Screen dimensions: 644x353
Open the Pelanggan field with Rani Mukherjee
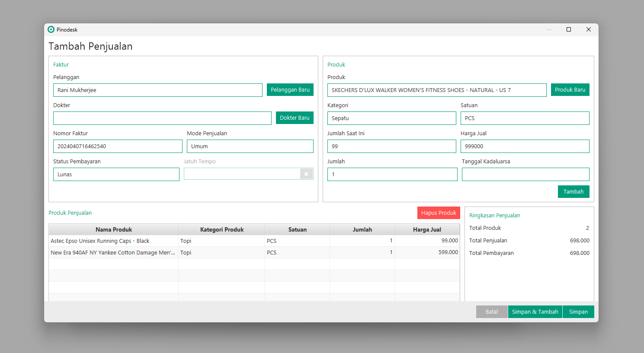point(157,90)
